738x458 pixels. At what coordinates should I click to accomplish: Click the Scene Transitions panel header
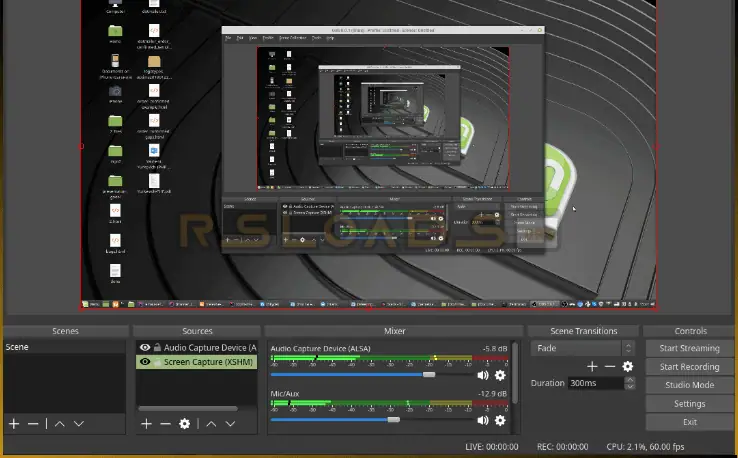[584, 331]
